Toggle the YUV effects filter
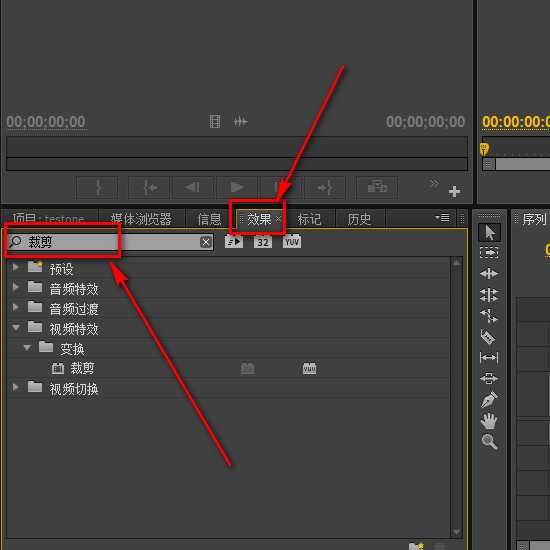The height and width of the screenshot is (550, 550). tap(292, 242)
